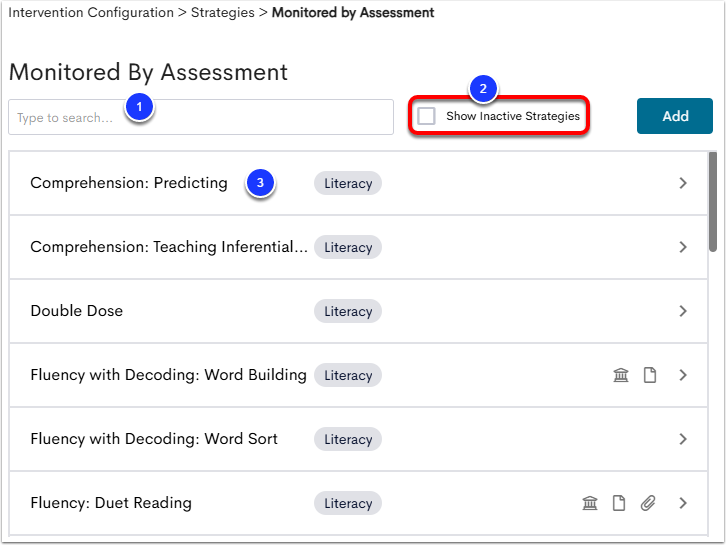Viewport: 726px width, 545px height.
Task: Click the institution icon in Duet Reading row
Action: pos(590,503)
